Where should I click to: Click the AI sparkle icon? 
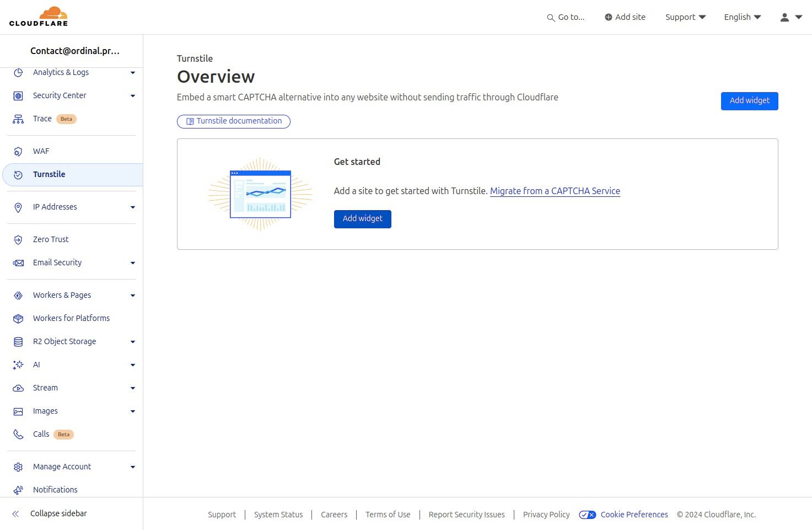pos(18,365)
